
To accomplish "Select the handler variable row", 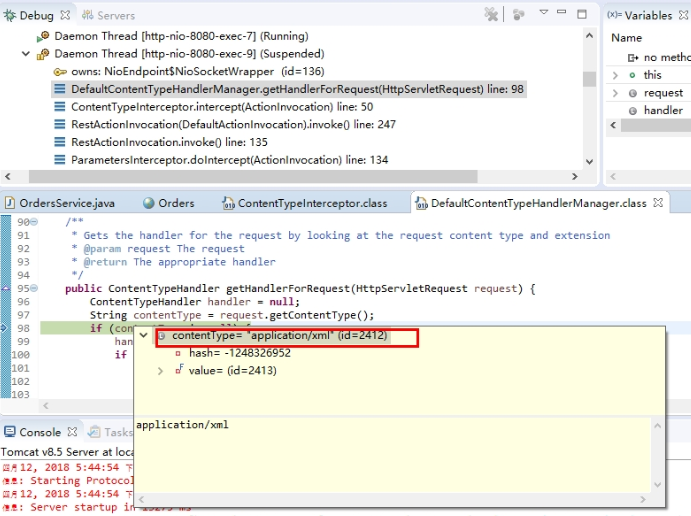I will (x=657, y=110).
